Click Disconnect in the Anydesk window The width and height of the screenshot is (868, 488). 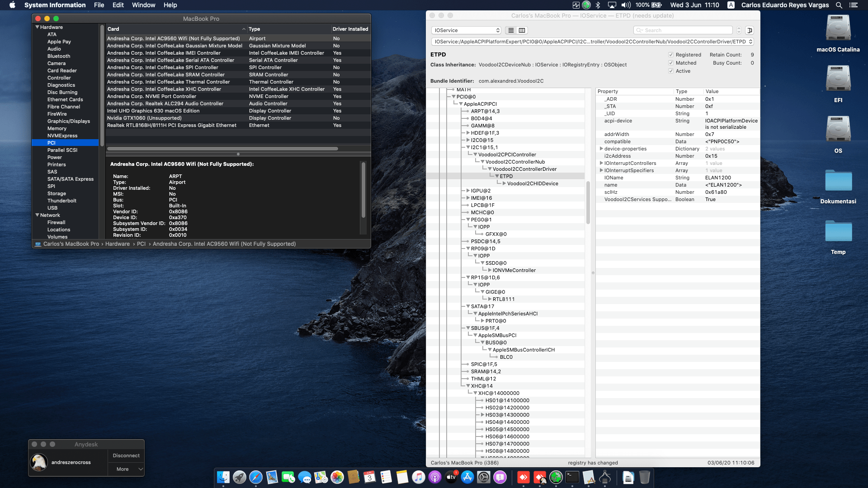126,455
